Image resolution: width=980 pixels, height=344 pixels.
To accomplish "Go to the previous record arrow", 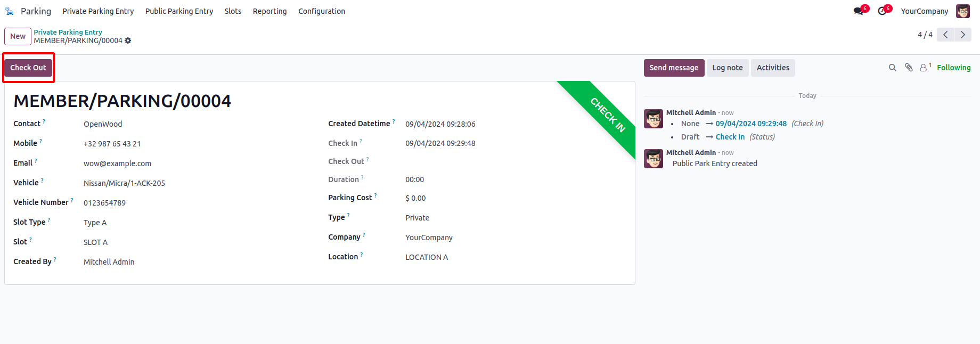I will click(x=945, y=35).
